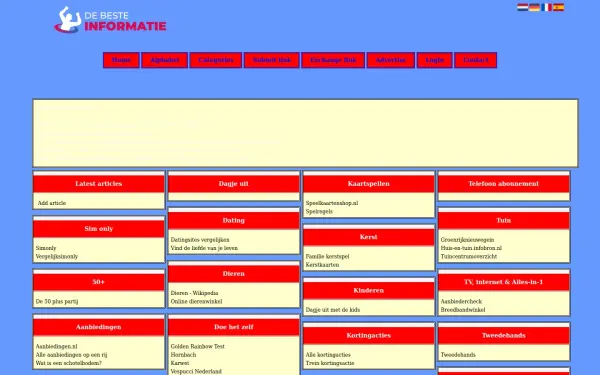Follow the Golden Rainbow Test link
Viewport: 600px width, 375px height.
pos(197,346)
